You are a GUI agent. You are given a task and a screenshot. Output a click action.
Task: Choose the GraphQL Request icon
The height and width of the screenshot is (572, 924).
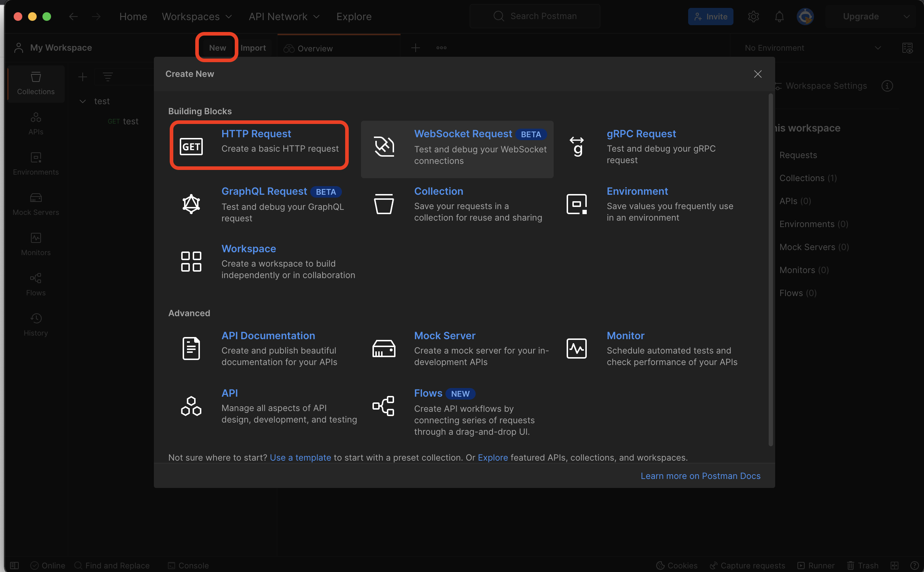tap(191, 204)
